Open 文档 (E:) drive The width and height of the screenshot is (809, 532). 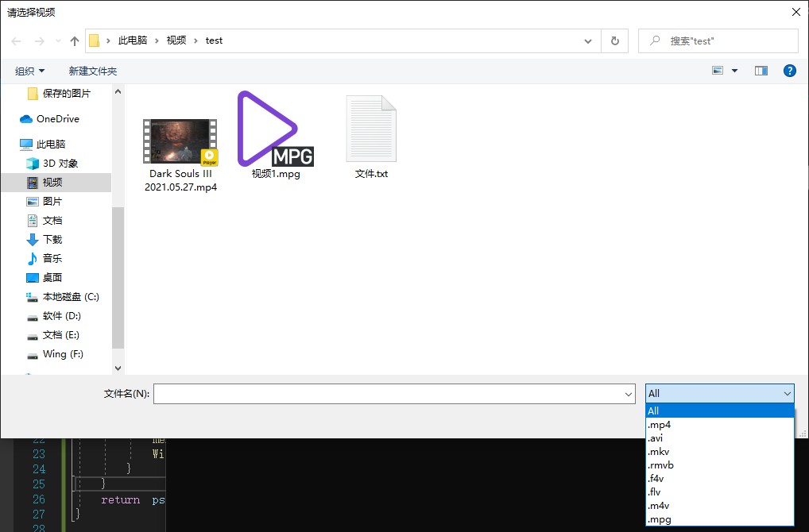click(52, 335)
